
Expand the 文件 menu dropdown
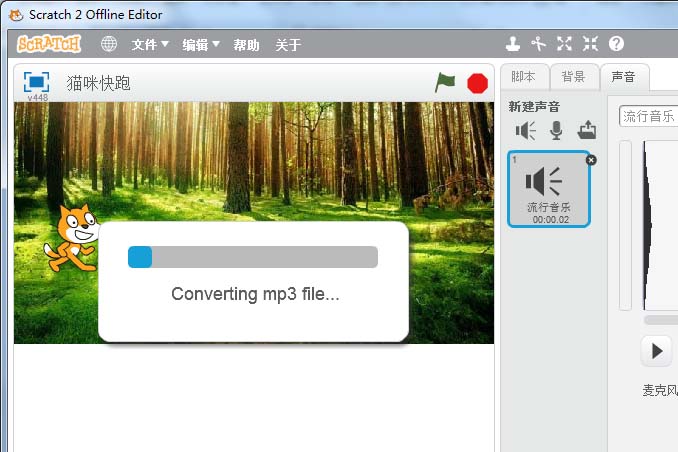(150, 45)
